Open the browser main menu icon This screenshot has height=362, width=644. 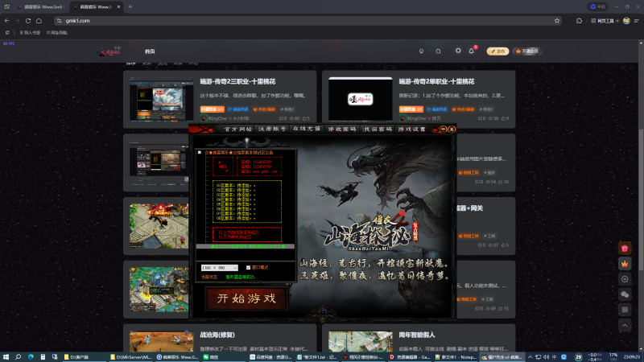click(637, 21)
